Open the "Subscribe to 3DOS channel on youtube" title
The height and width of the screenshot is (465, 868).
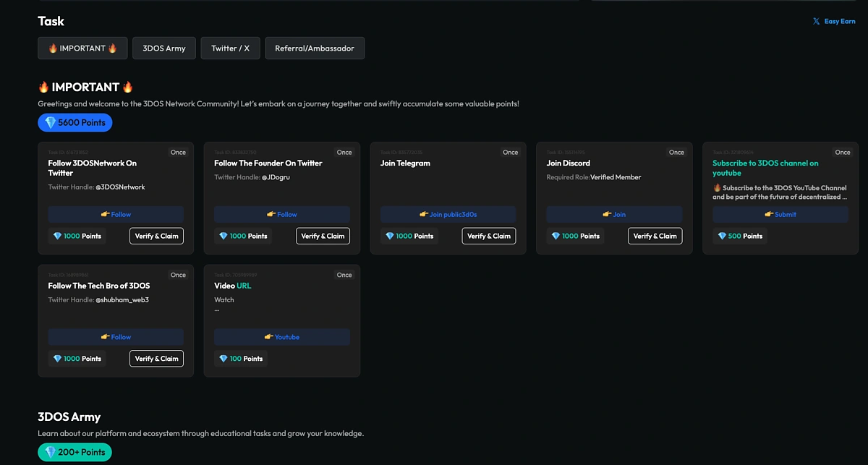765,168
